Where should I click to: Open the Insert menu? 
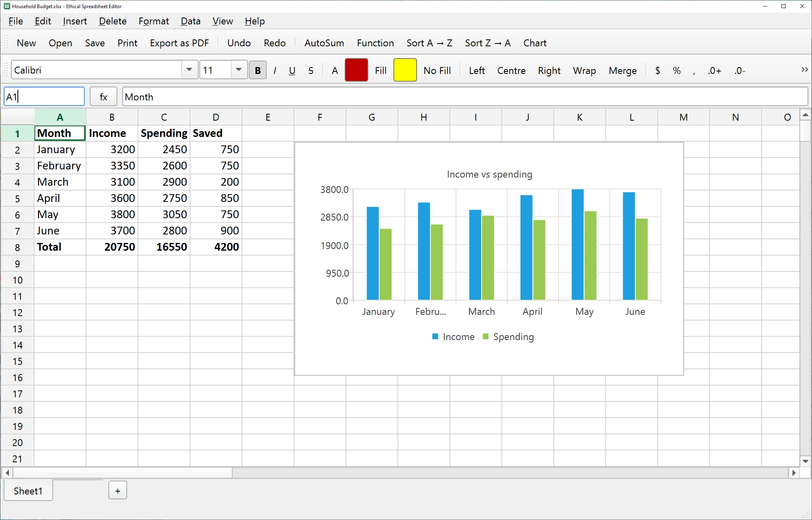(75, 21)
